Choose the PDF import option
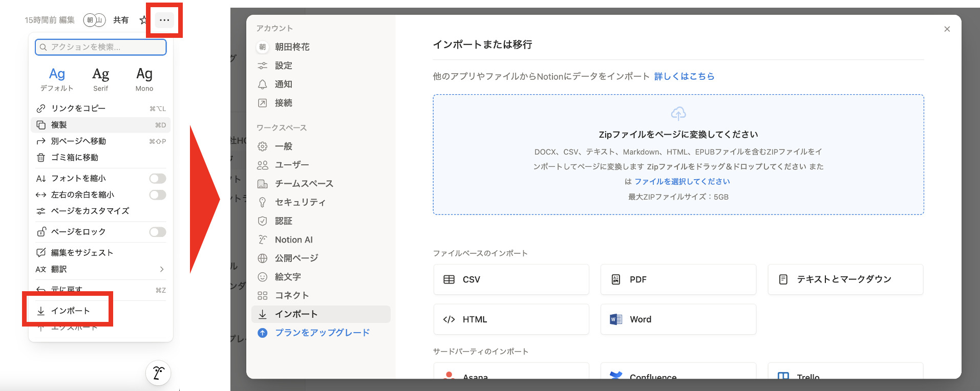Viewport: 980px width, 391px height. point(678,279)
